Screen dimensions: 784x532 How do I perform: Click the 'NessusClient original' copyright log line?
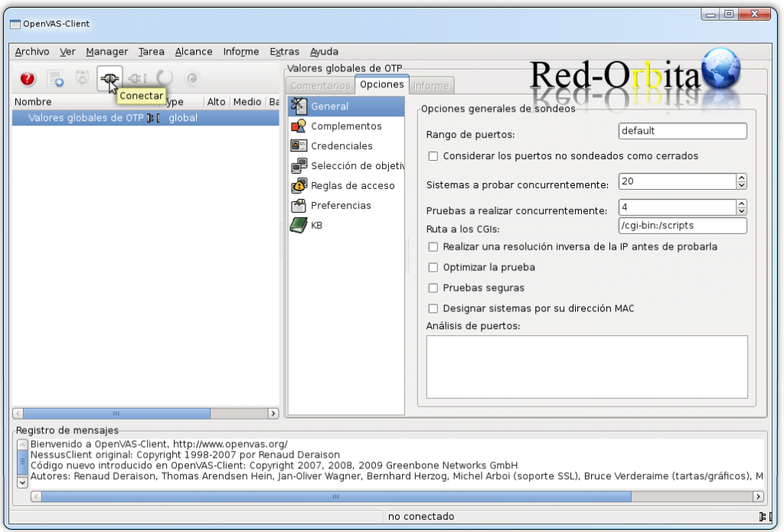coord(185,455)
